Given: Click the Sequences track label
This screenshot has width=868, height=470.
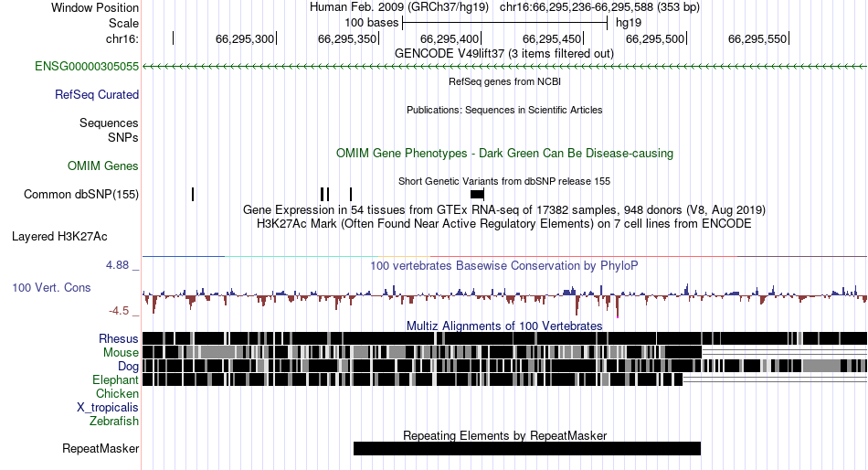Looking at the screenshot, I should pyautogui.click(x=109, y=123).
